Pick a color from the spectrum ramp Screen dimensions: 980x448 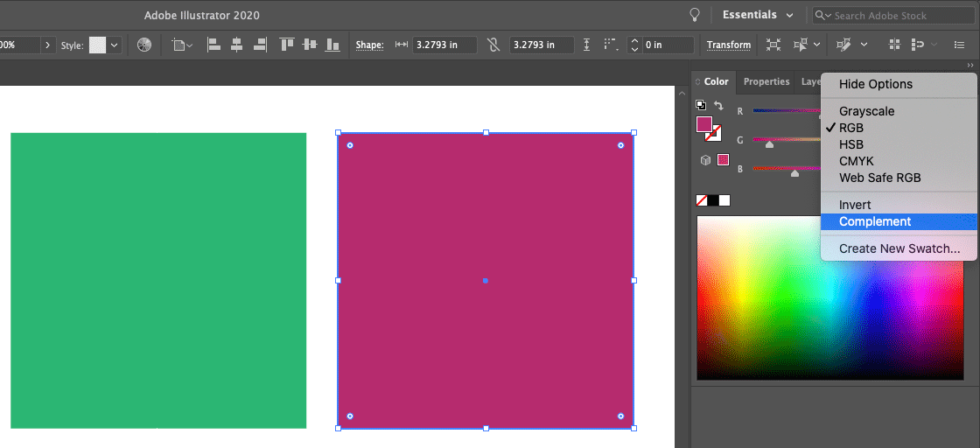pyautogui.click(x=830, y=297)
